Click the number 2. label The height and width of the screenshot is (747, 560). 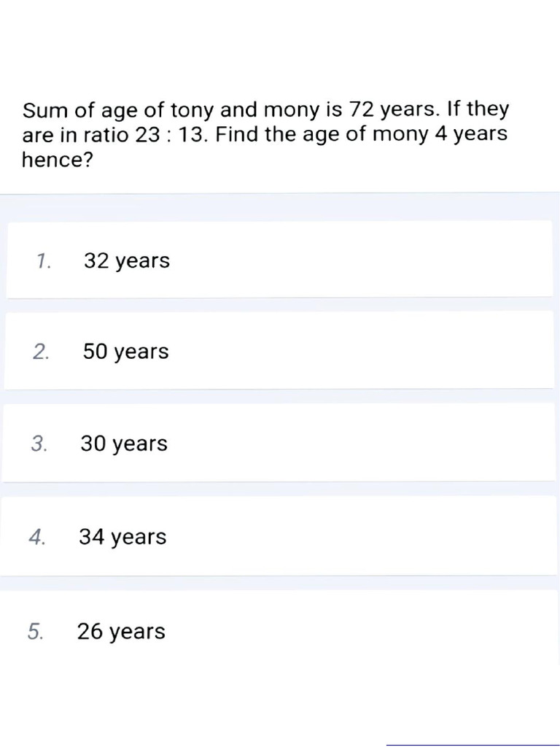42,352
